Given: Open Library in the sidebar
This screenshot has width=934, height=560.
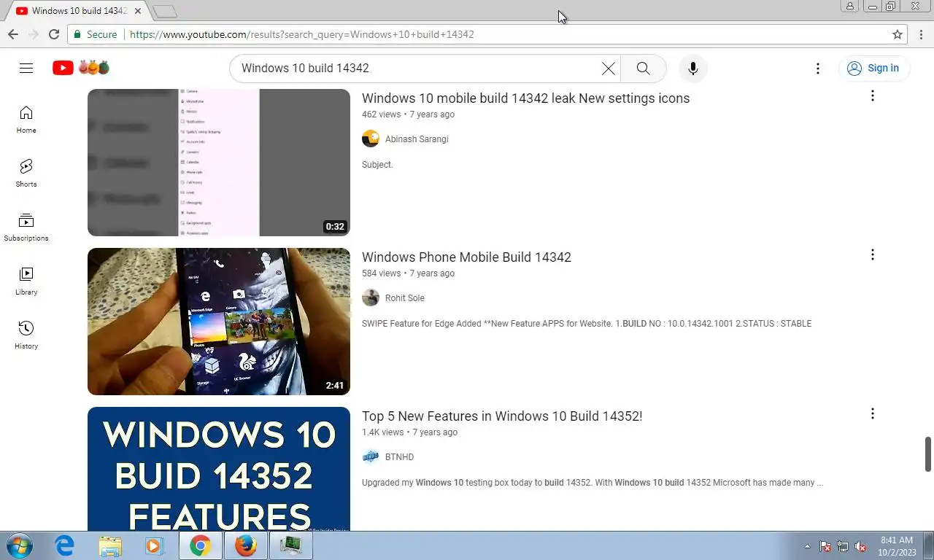Looking at the screenshot, I should 26,281.
